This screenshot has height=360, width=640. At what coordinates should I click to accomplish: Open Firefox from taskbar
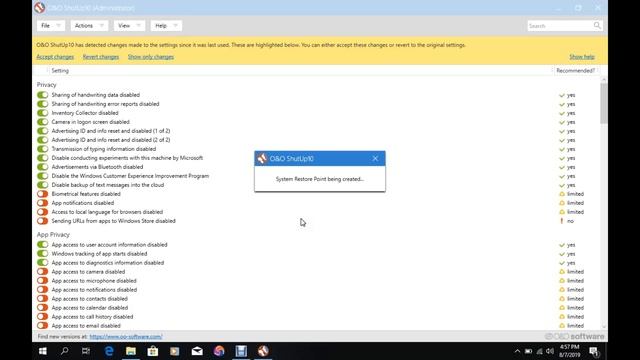[219, 351]
